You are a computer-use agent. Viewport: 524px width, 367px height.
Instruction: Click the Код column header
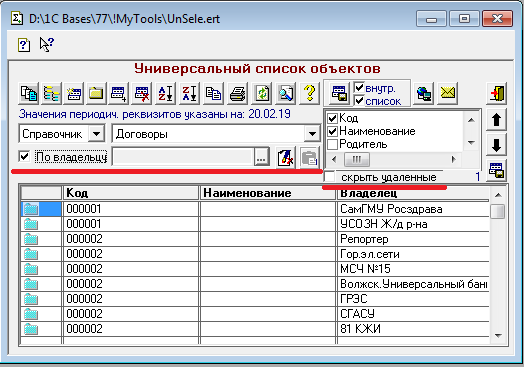tap(131, 193)
